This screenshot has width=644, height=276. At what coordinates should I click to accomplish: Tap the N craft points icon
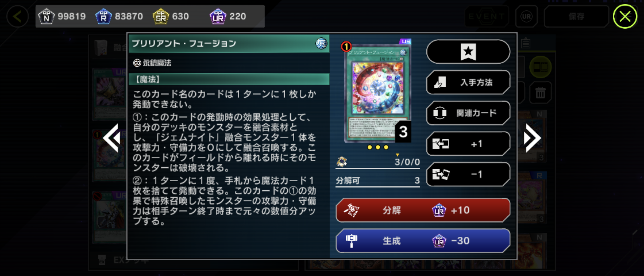point(46,16)
